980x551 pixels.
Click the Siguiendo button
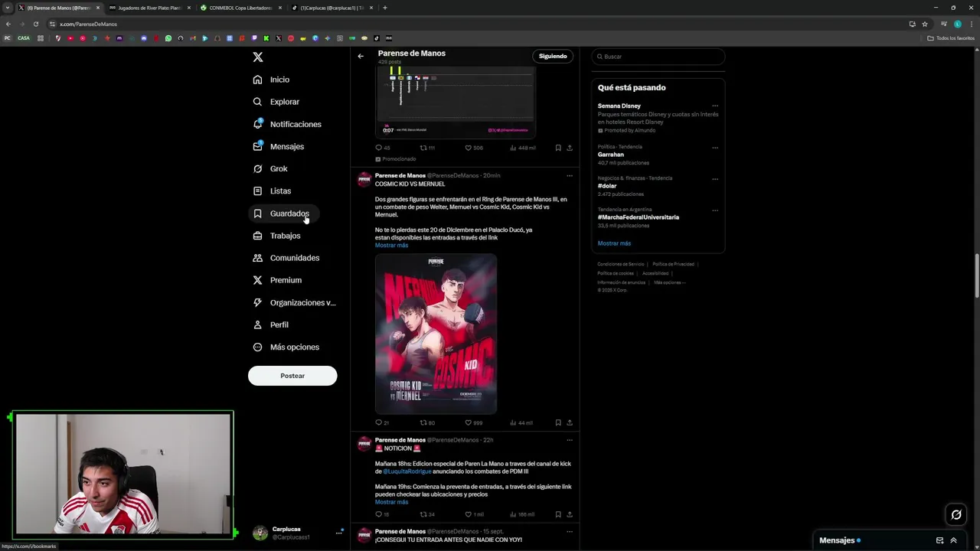553,56
